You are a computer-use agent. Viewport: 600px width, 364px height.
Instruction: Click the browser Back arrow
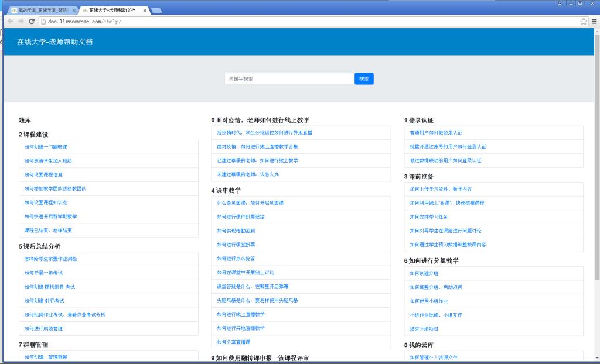[10, 22]
